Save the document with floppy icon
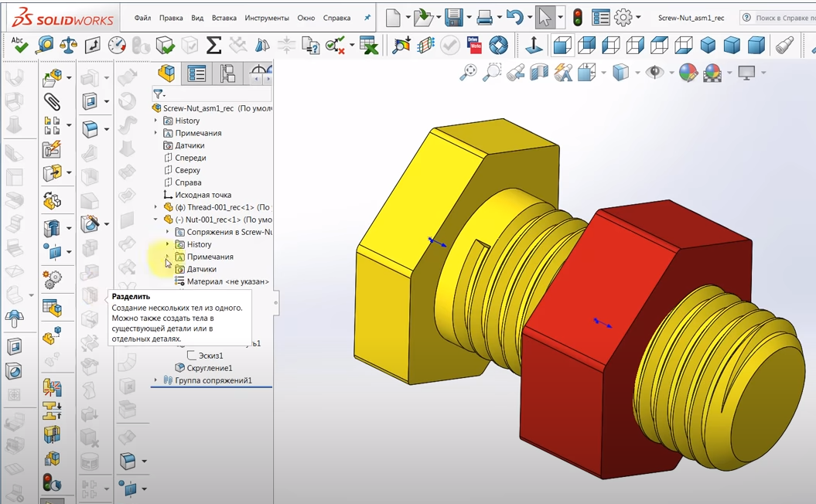 [x=454, y=18]
